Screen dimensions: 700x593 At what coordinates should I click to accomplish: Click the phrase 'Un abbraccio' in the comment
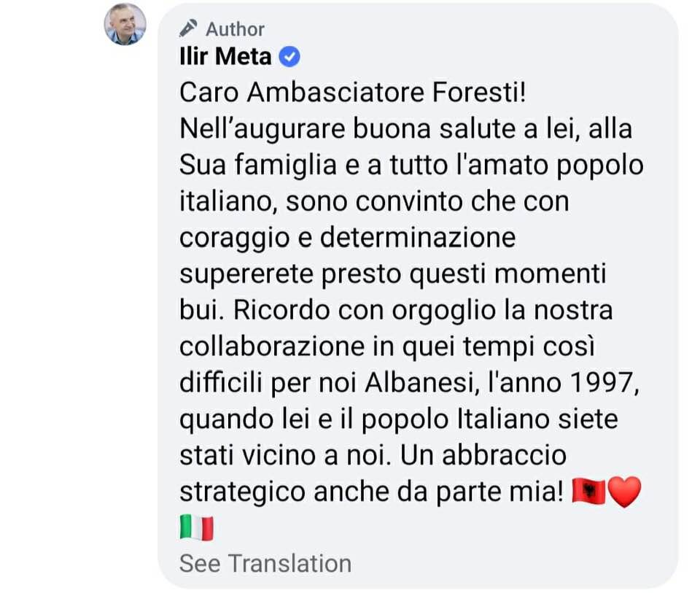(483, 455)
